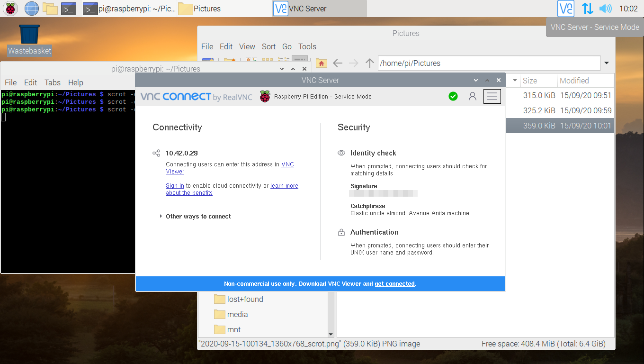This screenshot has height=364, width=644.
Task: Navigate forward with the right arrow
Action: click(x=354, y=63)
